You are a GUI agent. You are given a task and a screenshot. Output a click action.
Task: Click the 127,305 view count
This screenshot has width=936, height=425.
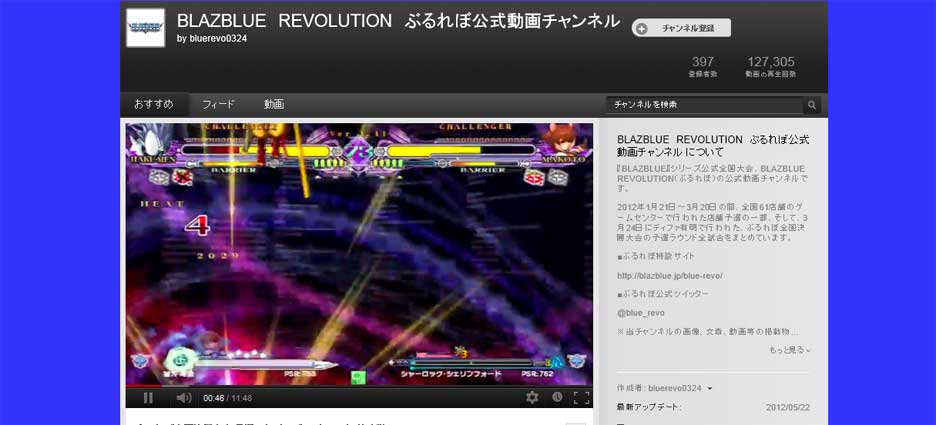[x=771, y=62]
